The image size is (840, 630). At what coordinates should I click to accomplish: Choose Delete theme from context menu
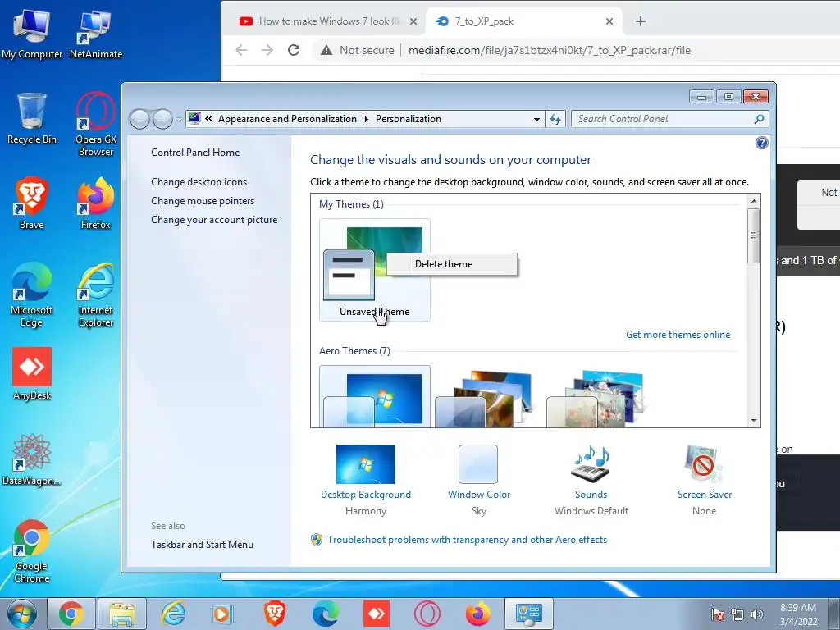pos(452,264)
